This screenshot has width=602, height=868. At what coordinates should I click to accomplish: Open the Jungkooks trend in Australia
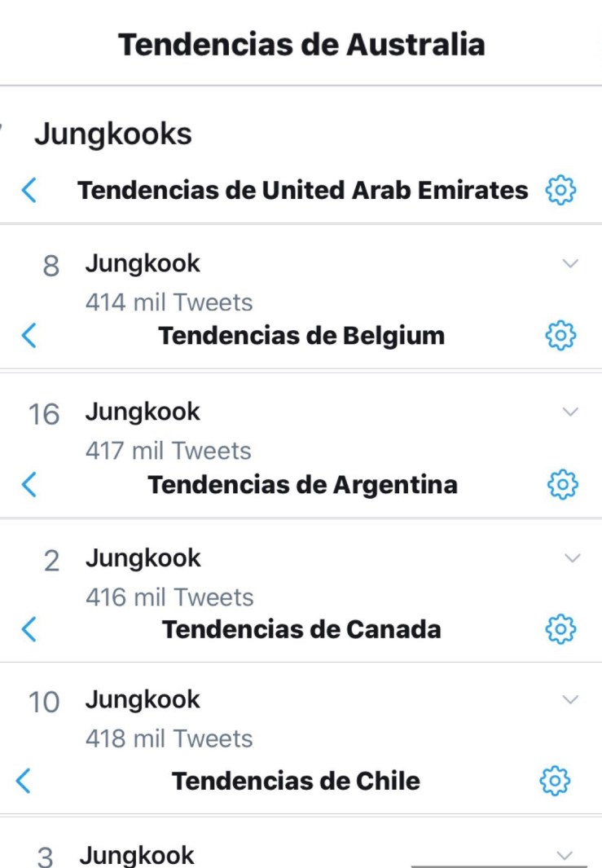(113, 134)
